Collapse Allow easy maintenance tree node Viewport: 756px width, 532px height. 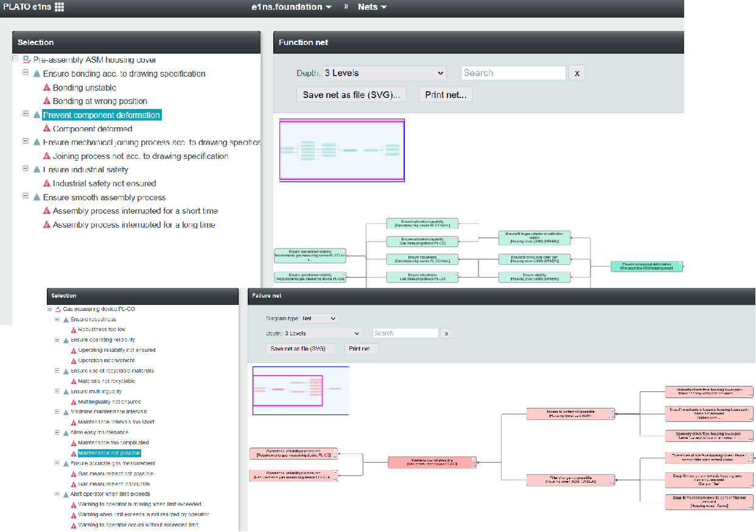(x=58, y=432)
